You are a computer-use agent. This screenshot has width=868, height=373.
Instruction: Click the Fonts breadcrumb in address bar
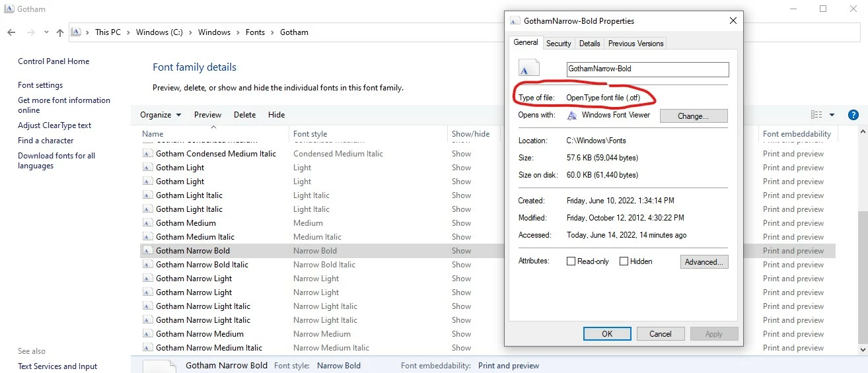pos(254,32)
